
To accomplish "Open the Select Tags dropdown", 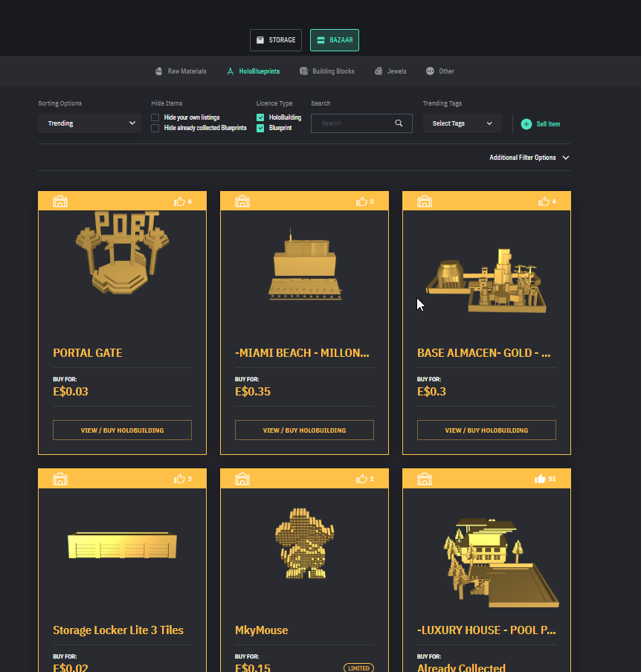I will tap(462, 123).
